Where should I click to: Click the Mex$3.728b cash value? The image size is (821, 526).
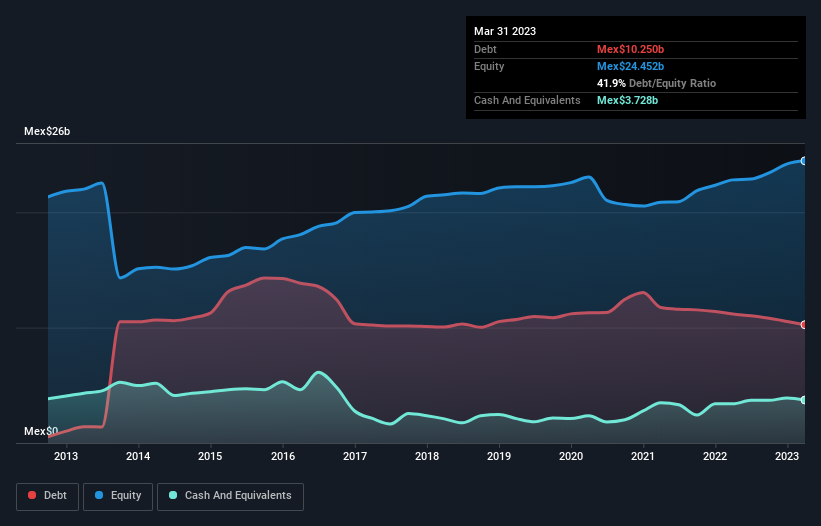627,100
